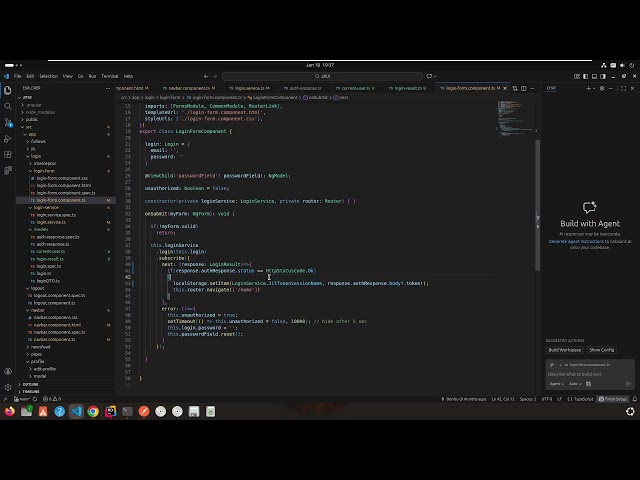Click the code minimap preview

(x=516, y=118)
